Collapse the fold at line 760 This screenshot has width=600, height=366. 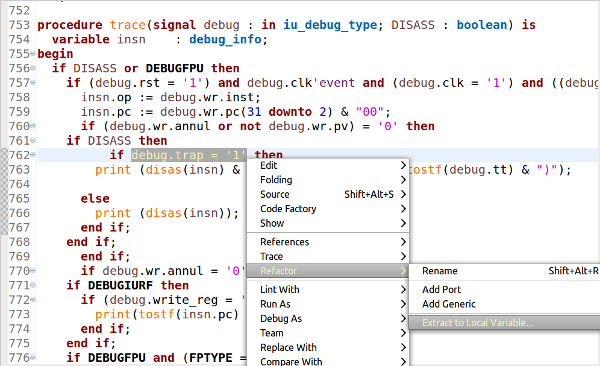(x=33, y=126)
